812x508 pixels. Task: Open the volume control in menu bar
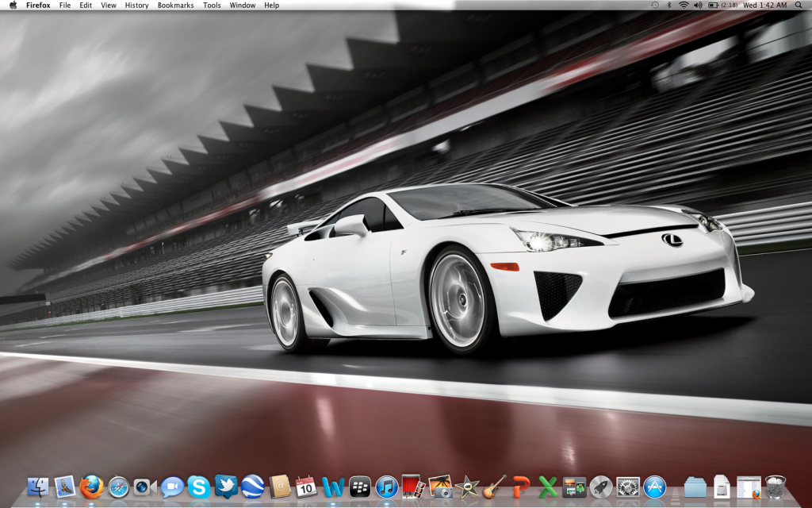point(698,6)
